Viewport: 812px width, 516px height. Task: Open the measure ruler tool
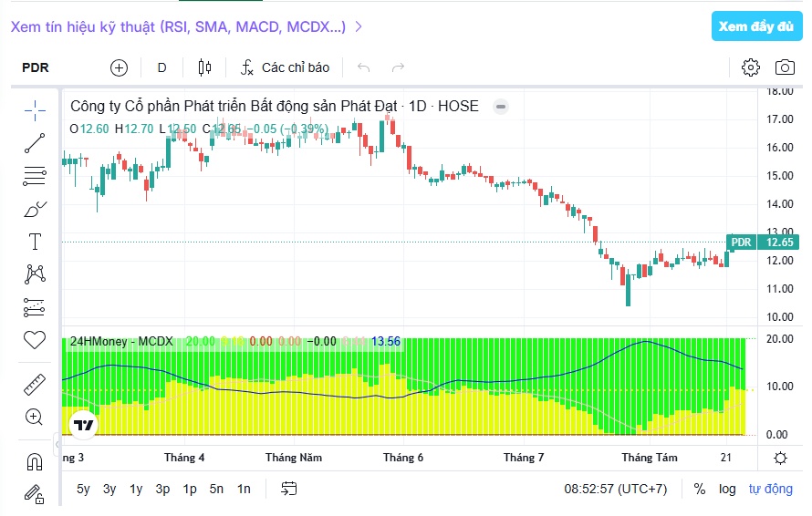pos(35,385)
